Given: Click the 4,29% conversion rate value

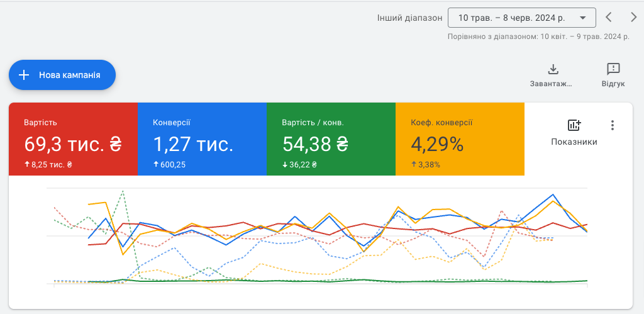Looking at the screenshot, I should (437, 145).
